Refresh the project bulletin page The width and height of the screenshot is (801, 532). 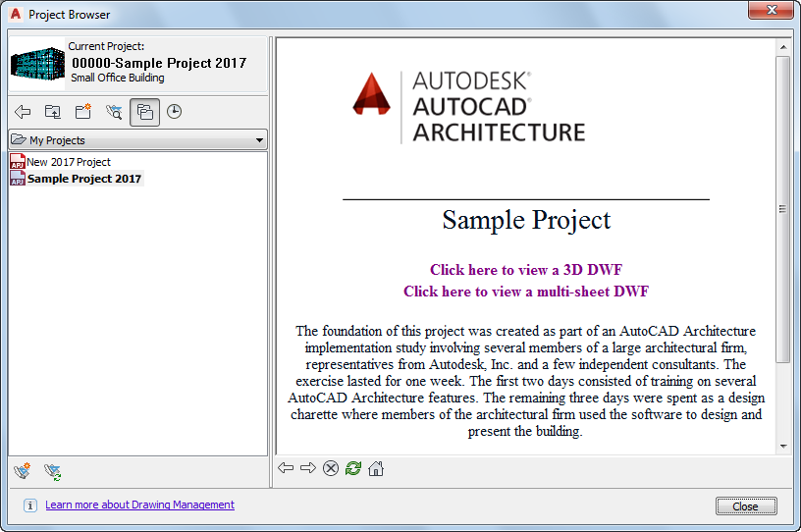coord(353,468)
